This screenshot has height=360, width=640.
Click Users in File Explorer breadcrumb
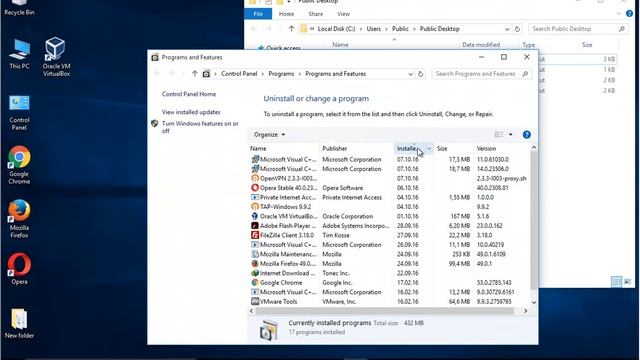tap(373, 29)
